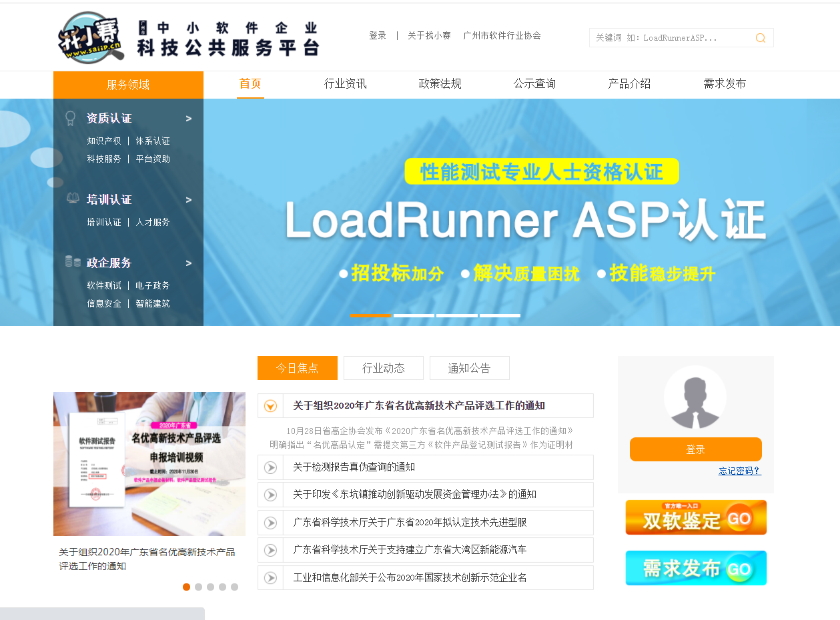
Task: Go to the 首页 navigation tab
Action: pyautogui.click(x=250, y=84)
